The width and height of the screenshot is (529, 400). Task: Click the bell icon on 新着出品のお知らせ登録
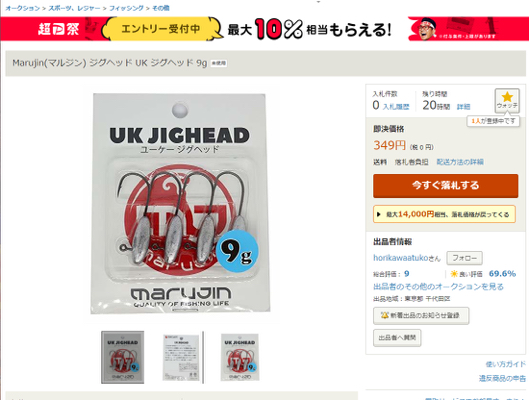click(385, 315)
